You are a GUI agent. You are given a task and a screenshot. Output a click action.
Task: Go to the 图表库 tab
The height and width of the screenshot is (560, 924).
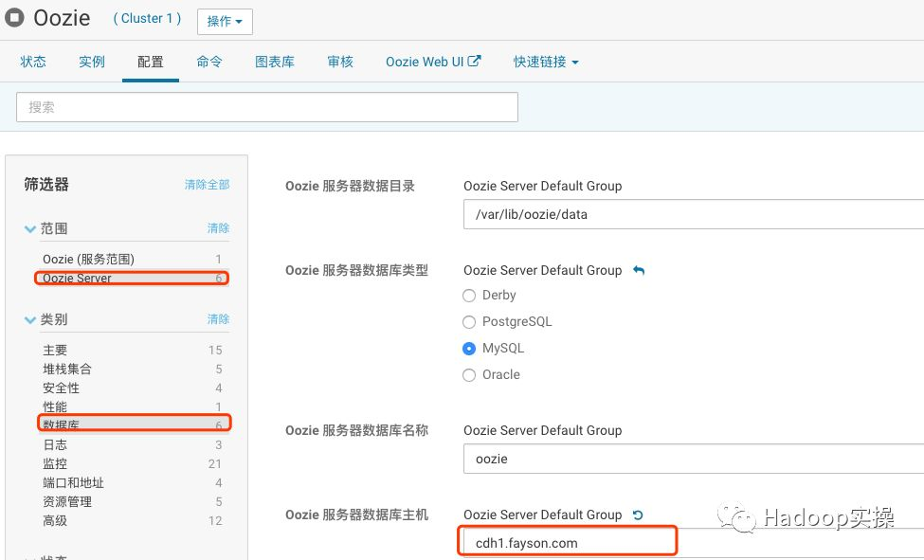(x=275, y=62)
